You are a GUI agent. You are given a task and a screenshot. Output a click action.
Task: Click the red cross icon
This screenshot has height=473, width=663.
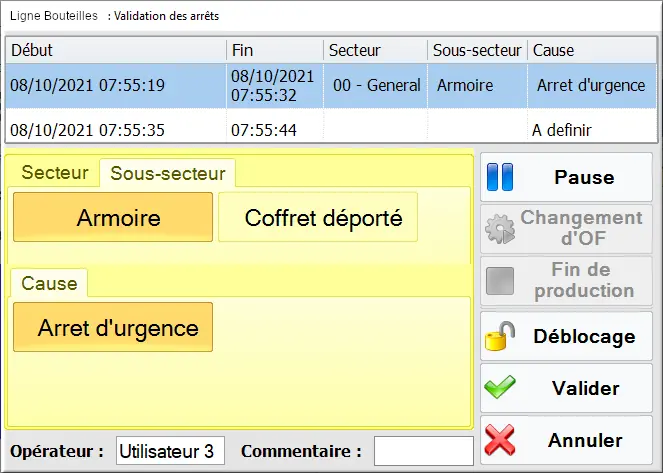click(500, 440)
